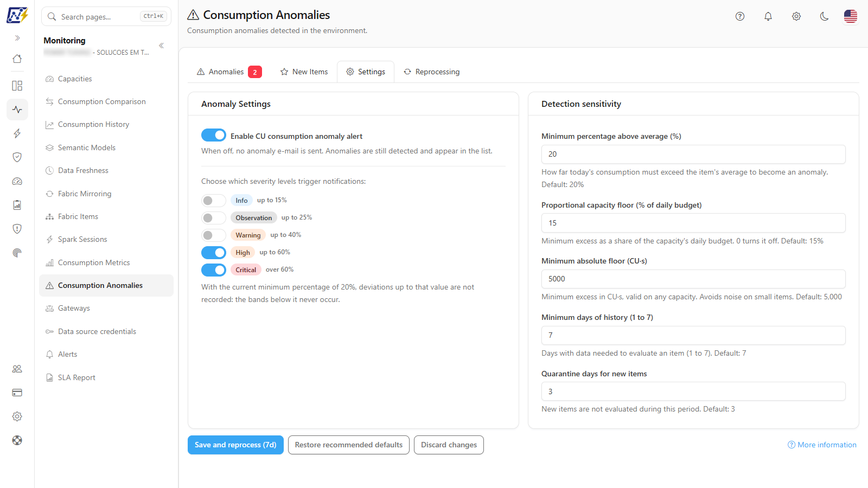Switch to the Anomalies tab
868x488 pixels.
[x=229, y=72]
